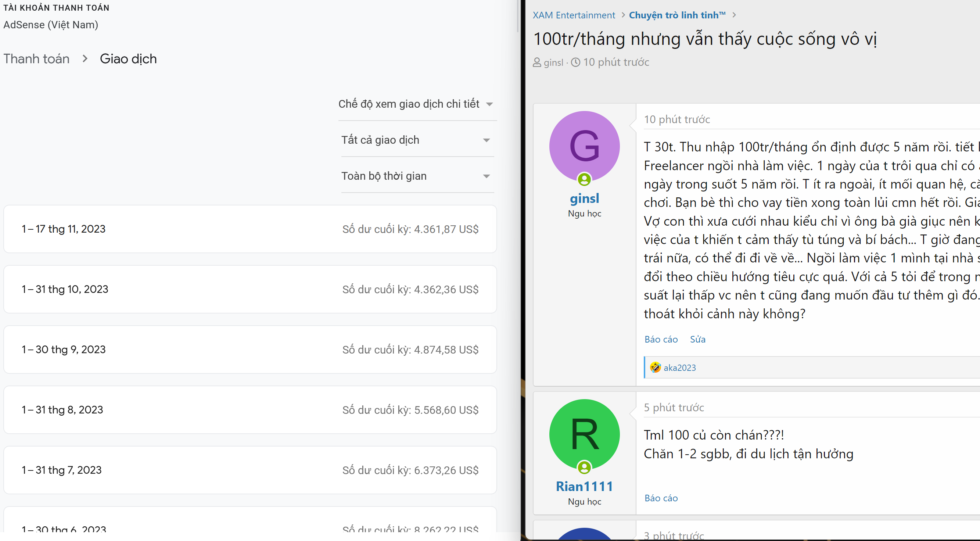Click online status badge on ginsl avatar
The image size is (980, 541).
click(x=584, y=179)
